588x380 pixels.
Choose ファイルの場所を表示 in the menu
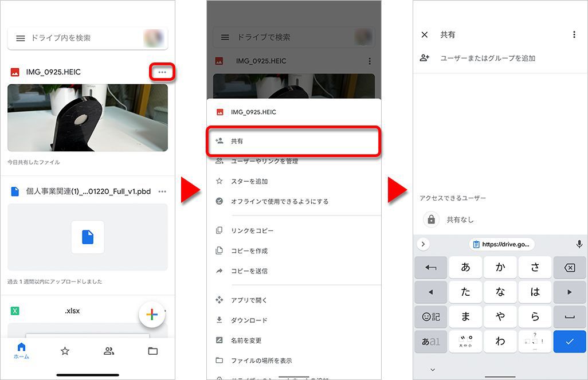coord(293,361)
